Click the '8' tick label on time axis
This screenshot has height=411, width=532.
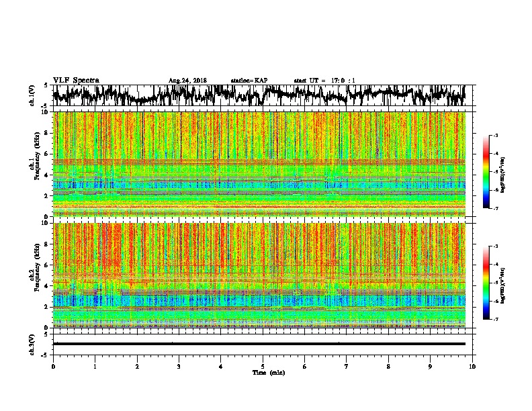388,366
